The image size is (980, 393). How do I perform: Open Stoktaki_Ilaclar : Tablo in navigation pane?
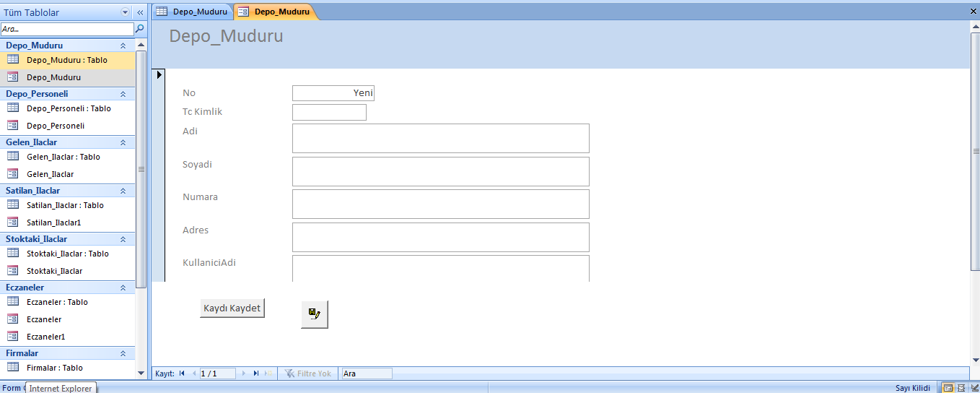67,254
